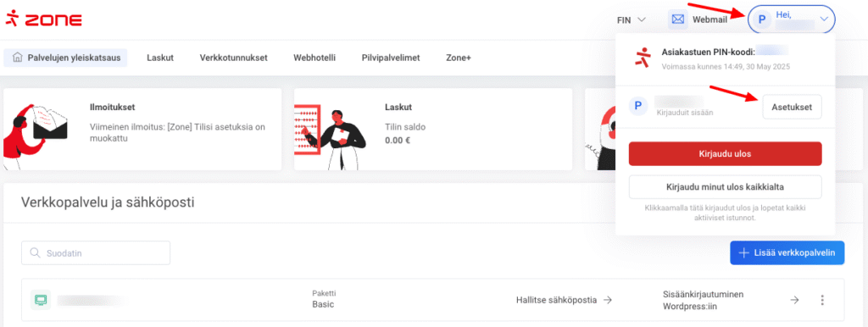Click the Suodatin filter input field
The width and height of the screenshot is (868, 327).
96,252
